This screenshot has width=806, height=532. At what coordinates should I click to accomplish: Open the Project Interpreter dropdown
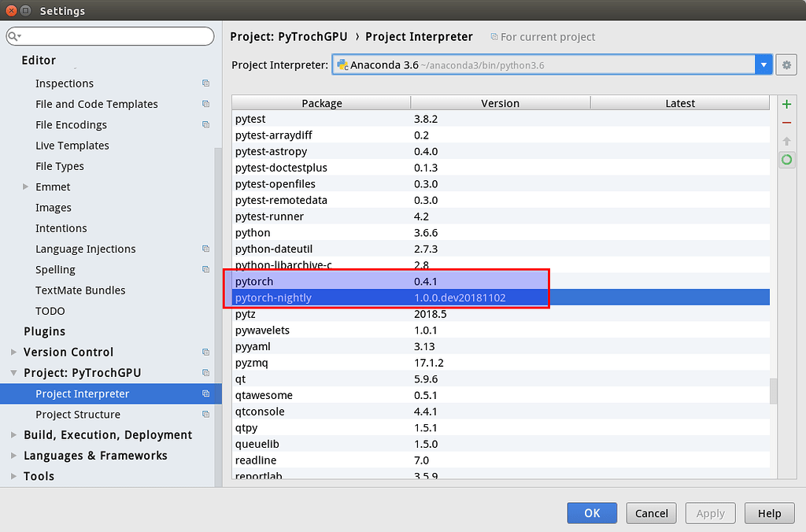tap(762, 65)
